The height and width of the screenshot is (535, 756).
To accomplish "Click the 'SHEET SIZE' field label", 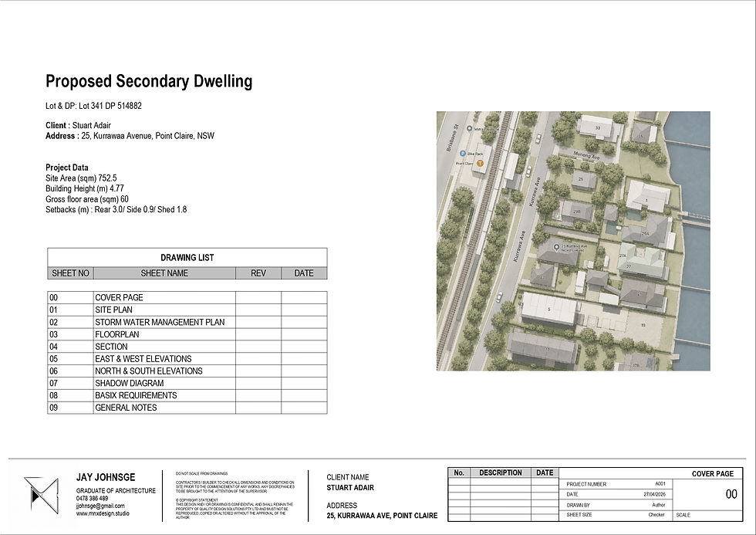I will click(579, 515).
